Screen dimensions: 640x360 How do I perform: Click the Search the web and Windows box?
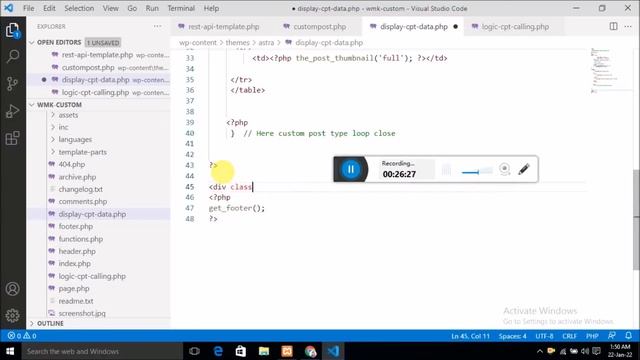point(102,351)
